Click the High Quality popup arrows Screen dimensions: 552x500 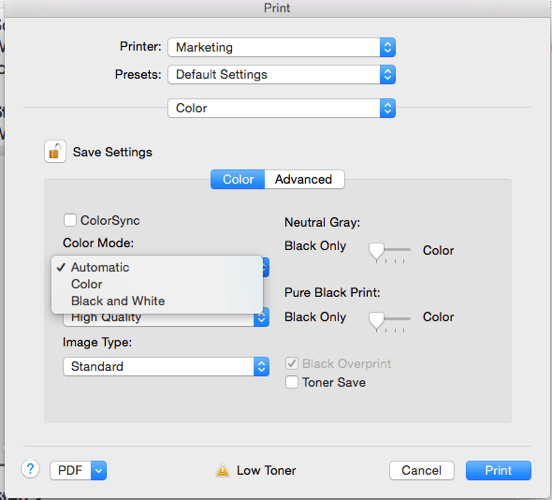click(x=261, y=318)
